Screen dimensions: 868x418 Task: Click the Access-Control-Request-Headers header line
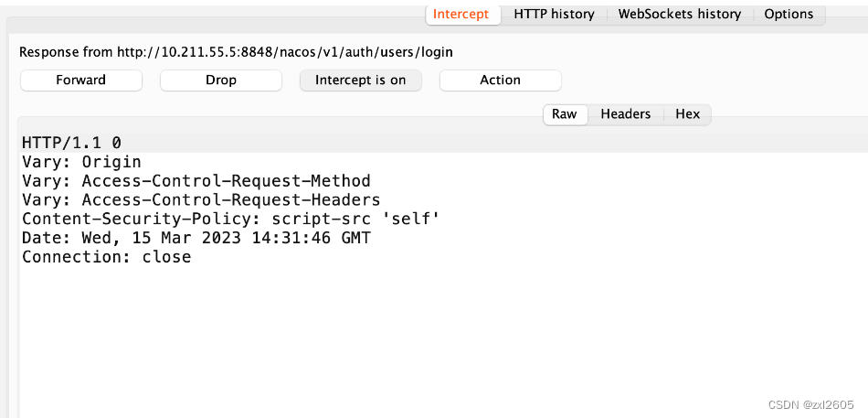[200, 200]
